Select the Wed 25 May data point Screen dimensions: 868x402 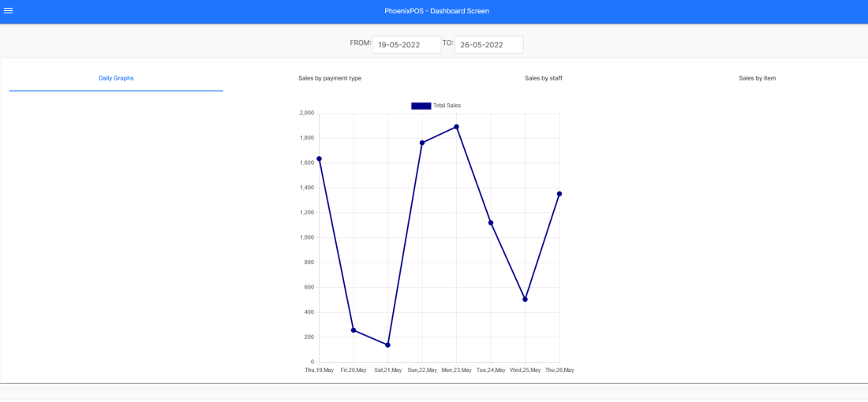point(525,300)
